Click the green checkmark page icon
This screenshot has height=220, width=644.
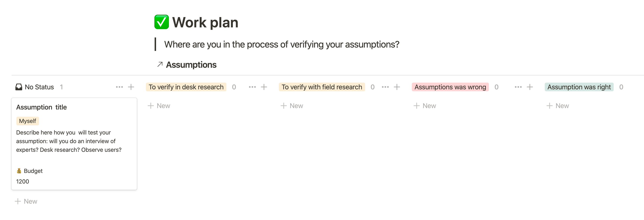pyautogui.click(x=161, y=22)
